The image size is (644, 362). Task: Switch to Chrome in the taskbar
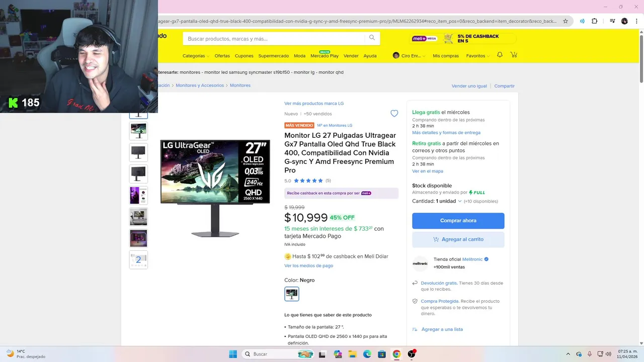coord(396,354)
